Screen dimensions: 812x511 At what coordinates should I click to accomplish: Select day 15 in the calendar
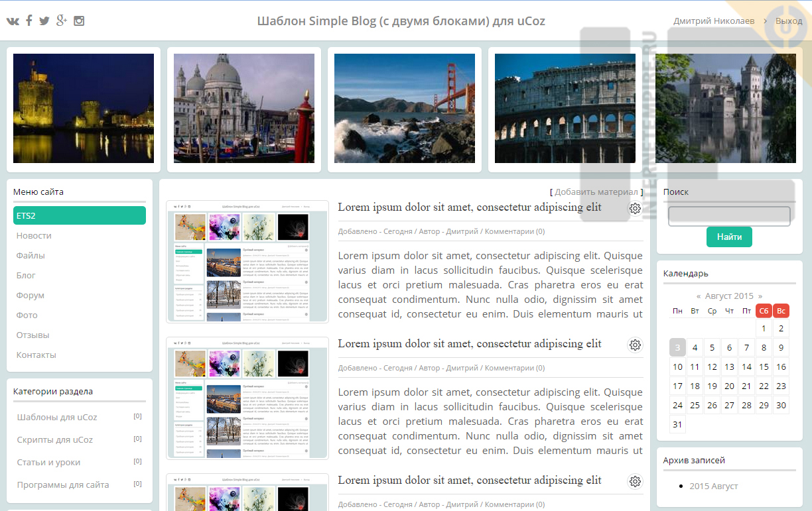[x=764, y=367]
